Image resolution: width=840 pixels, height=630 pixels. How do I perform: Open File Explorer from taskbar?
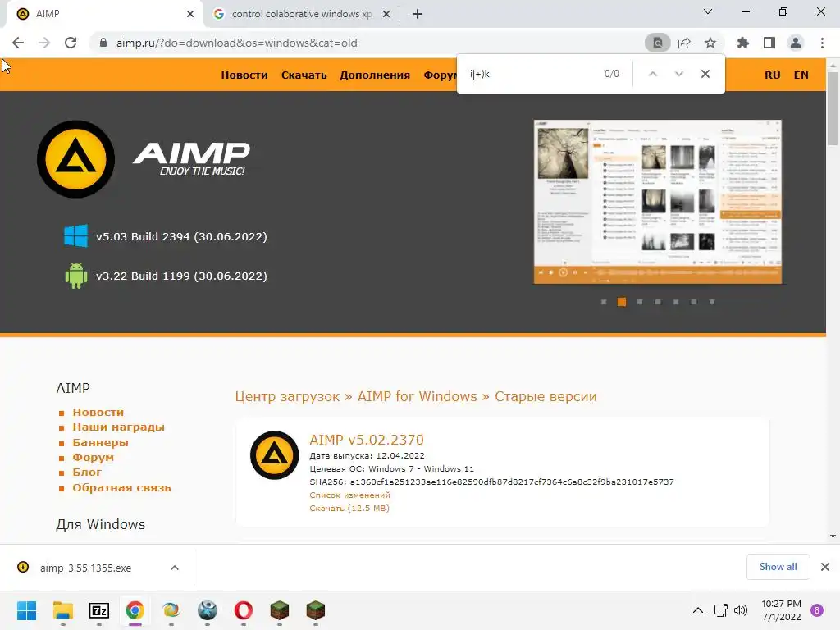62,610
